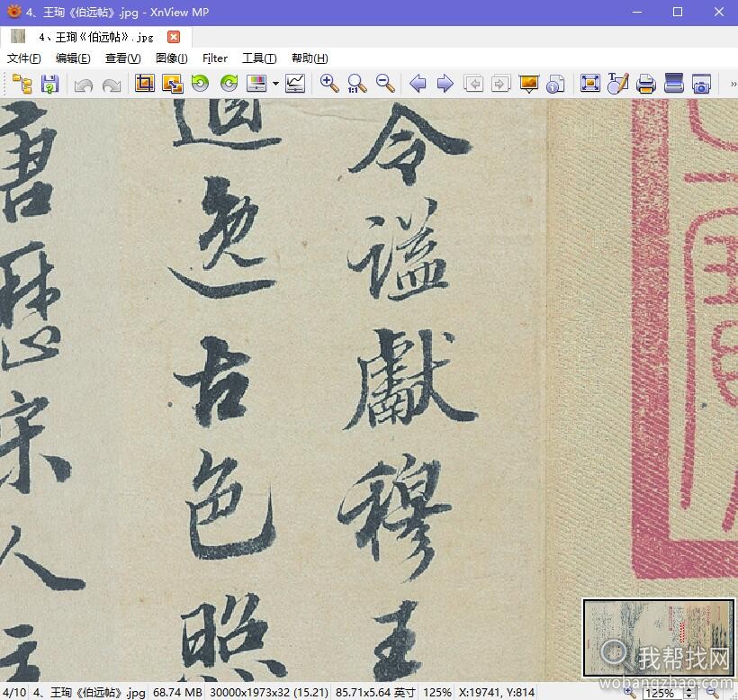738x700 pixels.
Task: Open the Resize image tool
Action: pyautogui.click(x=172, y=84)
